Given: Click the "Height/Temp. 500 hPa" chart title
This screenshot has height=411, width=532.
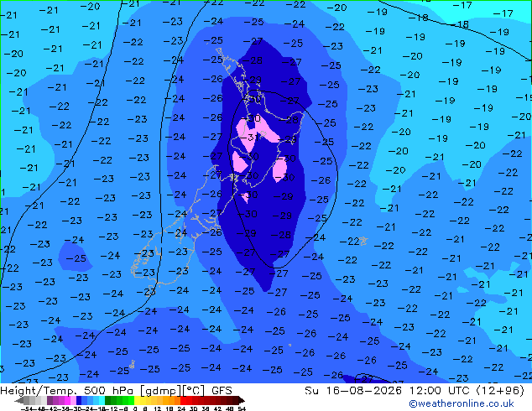Looking at the screenshot, I should pos(68,390).
